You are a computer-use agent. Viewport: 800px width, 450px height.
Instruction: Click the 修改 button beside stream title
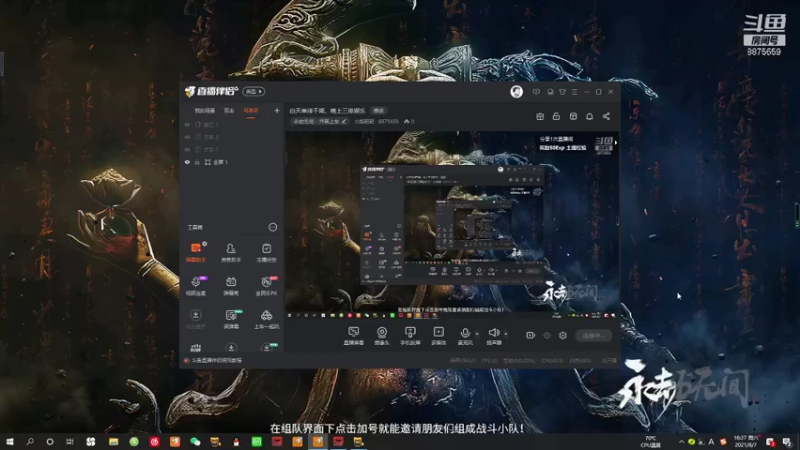click(378, 110)
